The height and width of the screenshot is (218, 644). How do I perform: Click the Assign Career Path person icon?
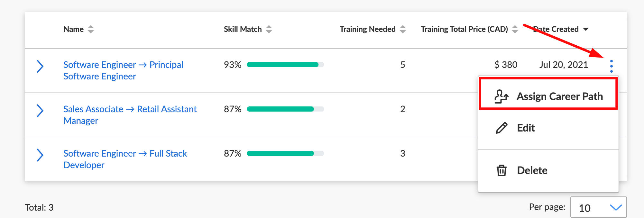501,96
